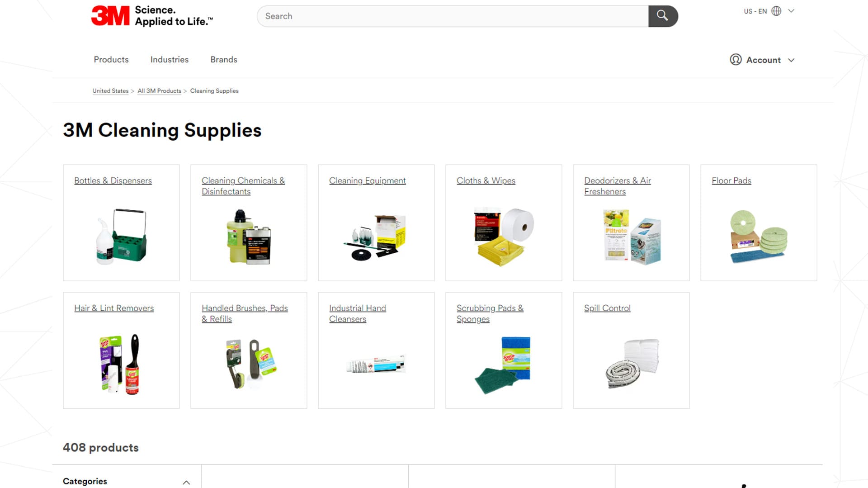Open the Cleaning Chemicals & Disinfectants link
The image size is (868, 488).
click(x=243, y=186)
